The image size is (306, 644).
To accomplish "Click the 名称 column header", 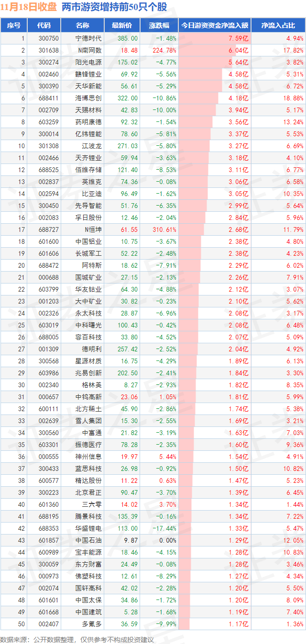I will pyautogui.click(x=82, y=26).
